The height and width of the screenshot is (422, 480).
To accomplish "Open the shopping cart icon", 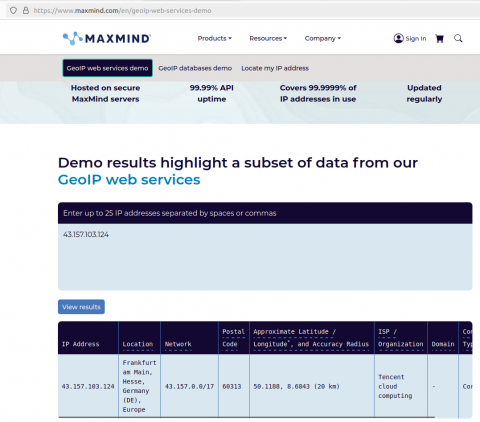I will pos(439,39).
